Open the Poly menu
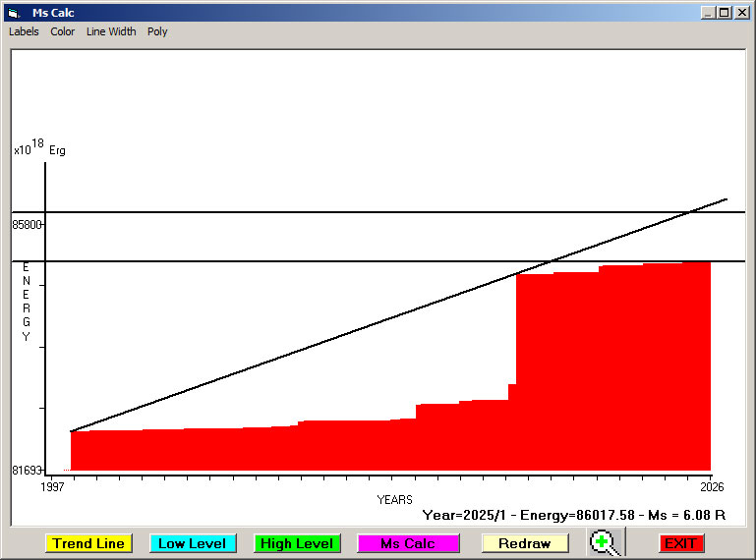The image size is (756, 560). tap(157, 31)
